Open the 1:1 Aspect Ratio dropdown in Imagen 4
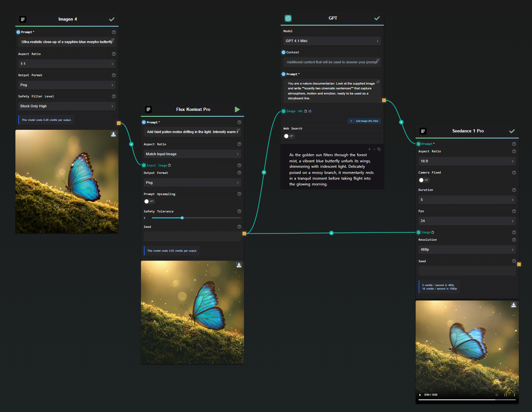This screenshot has height=412, width=532. (66, 64)
